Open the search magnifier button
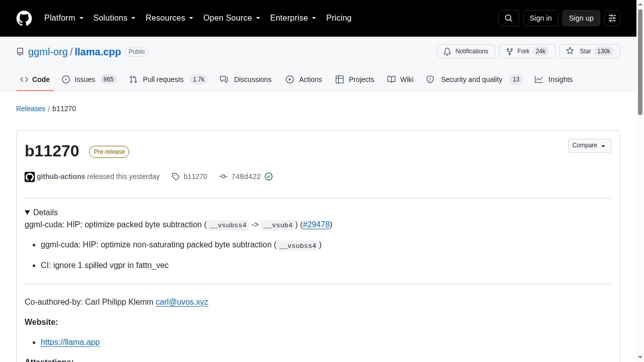Image resolution: width=644 pixels, height=362 pixels. (508, 18)
